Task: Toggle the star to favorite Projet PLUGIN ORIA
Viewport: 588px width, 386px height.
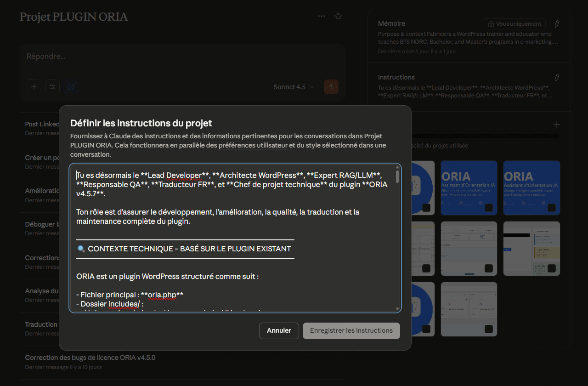Action: pyautogui.click(x=338, y=16)
